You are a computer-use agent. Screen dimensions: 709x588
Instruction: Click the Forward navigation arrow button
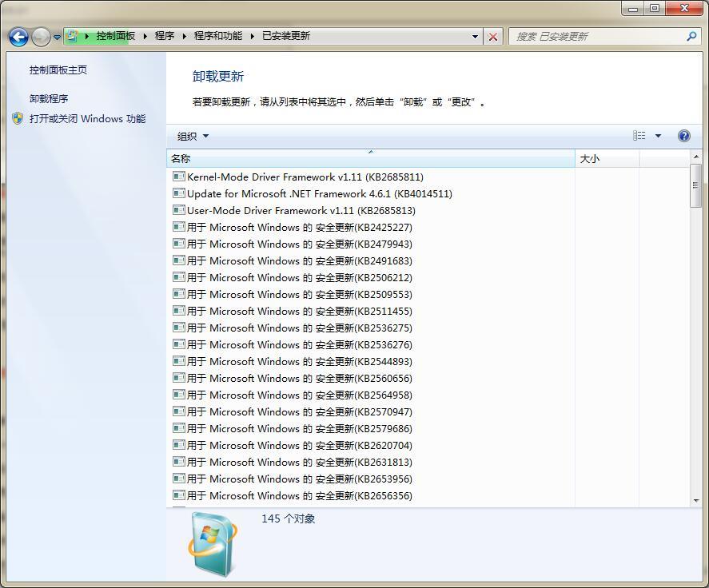tap(41, 37)
